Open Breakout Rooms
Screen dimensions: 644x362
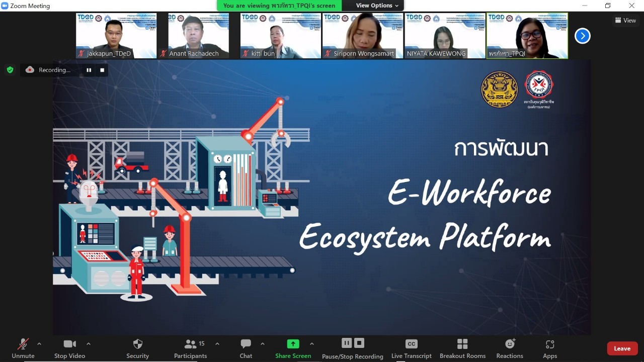pos(462,348)
